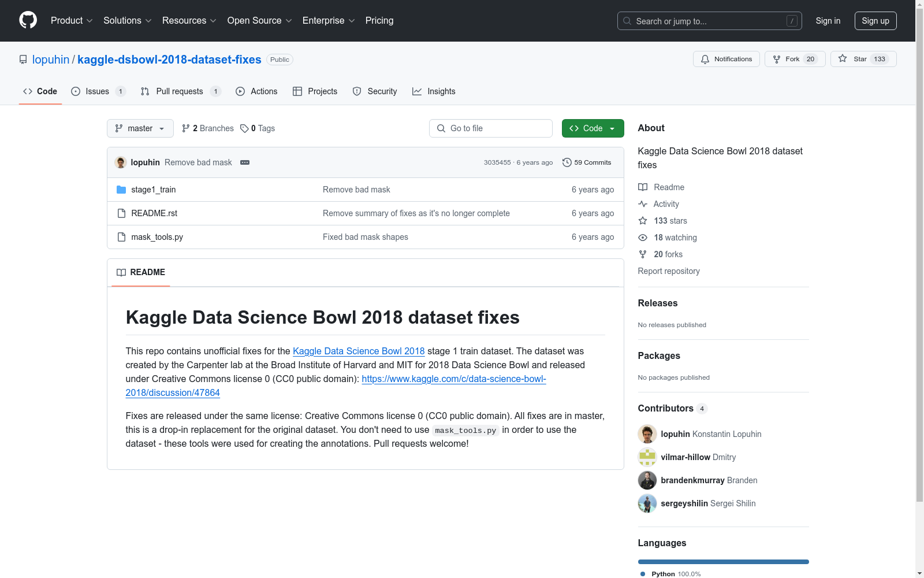The width and height of the screenshot is (924, 578).
Task: Open the Kaggle Data Science Bowl 2018 link
Action: (x=358, y=351)
